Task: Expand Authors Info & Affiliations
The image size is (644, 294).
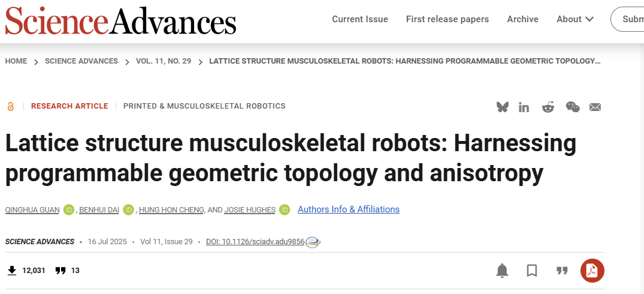Action: point(349,209)
